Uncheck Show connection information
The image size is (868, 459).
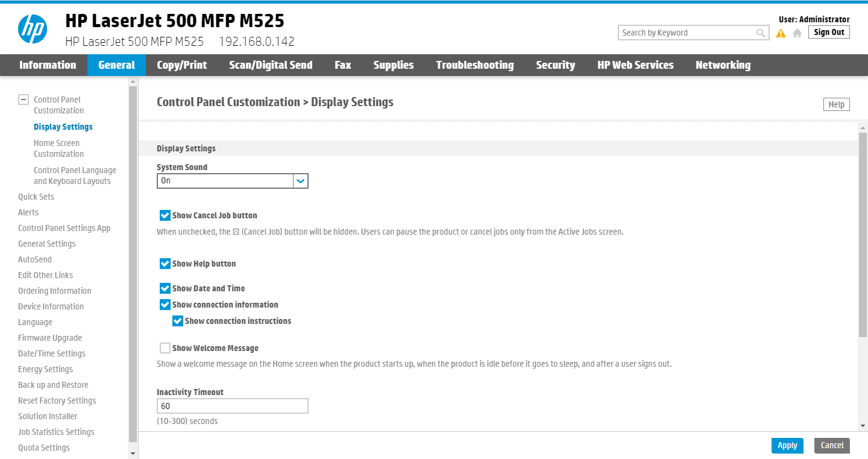[x=165, y=305]
